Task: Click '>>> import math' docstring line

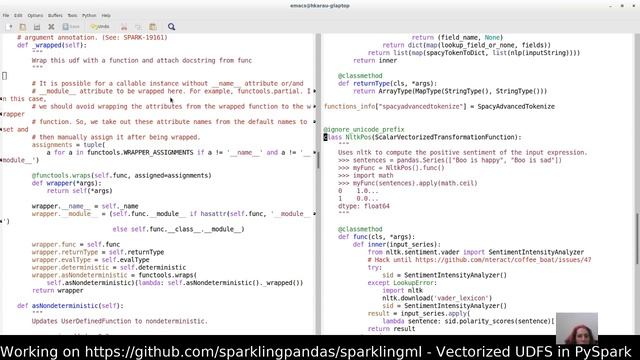Action: [366, 176]
